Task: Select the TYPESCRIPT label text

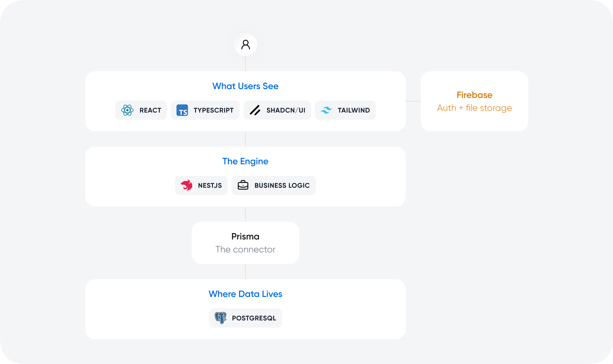Action: [x=214, y=110]
